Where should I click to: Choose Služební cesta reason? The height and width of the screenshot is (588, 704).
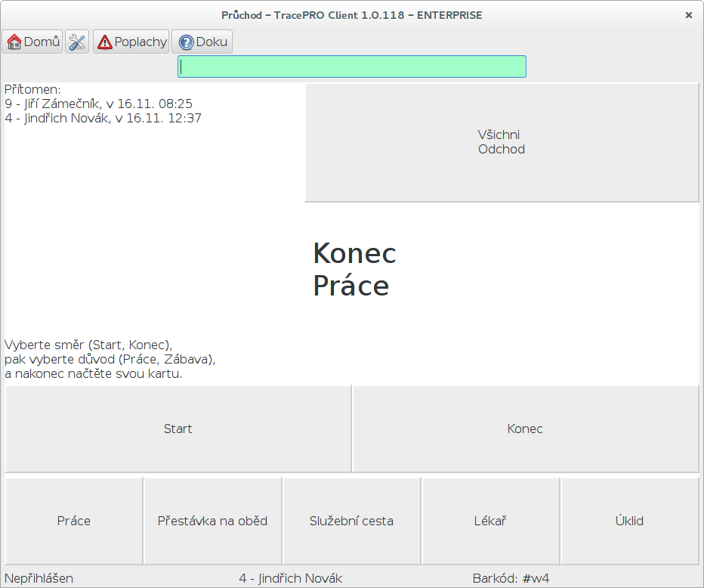(351, 521)
